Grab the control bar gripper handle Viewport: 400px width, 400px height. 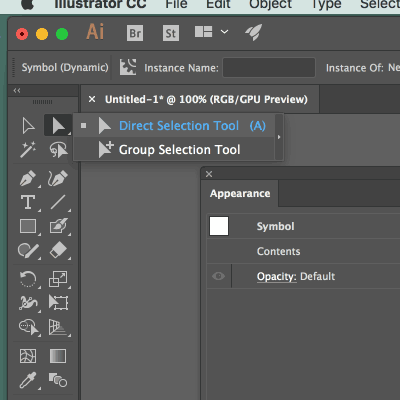tap(14, 67)
